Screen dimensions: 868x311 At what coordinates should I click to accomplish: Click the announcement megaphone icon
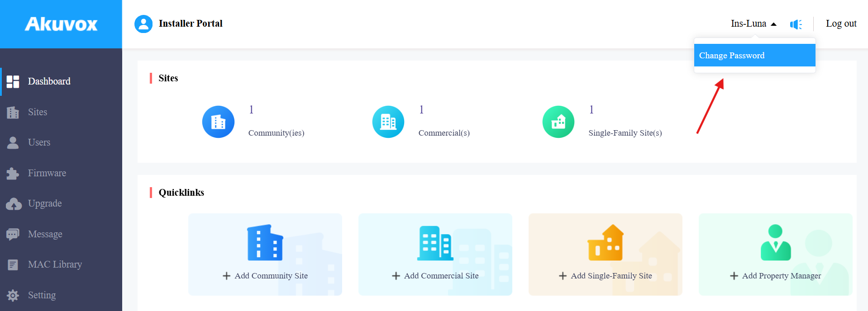796,24
